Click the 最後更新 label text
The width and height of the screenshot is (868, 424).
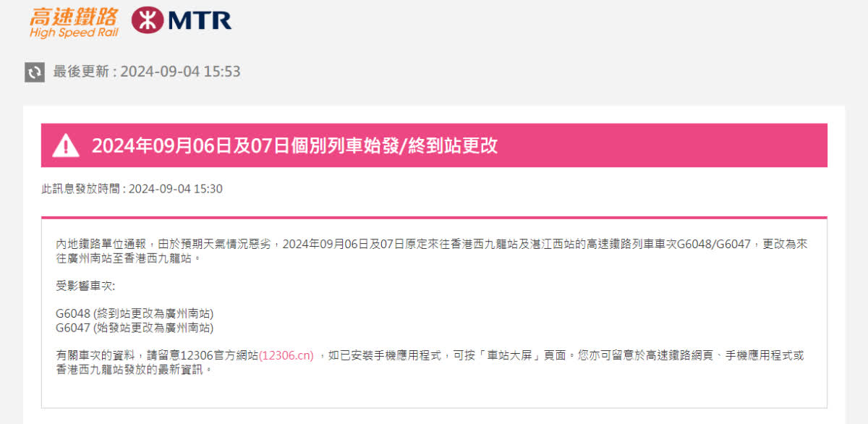point(80,72)
